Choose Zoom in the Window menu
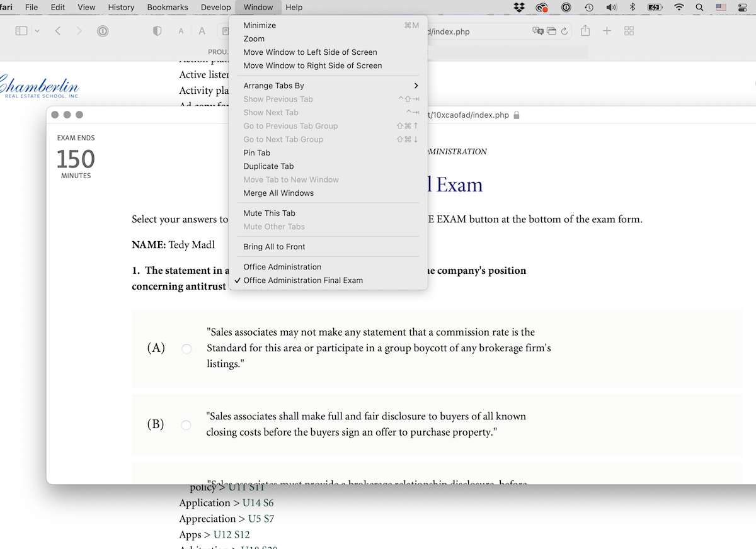 [x=328, y=38]
